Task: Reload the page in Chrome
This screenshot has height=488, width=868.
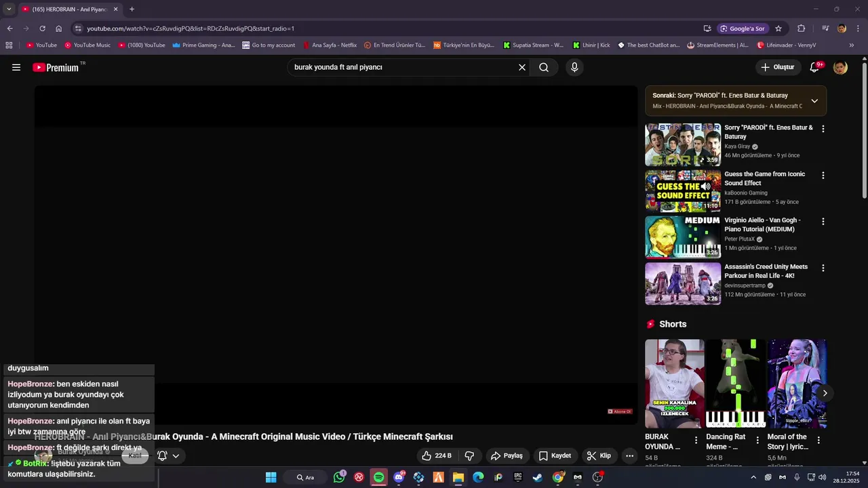Action: coord(42,28)
